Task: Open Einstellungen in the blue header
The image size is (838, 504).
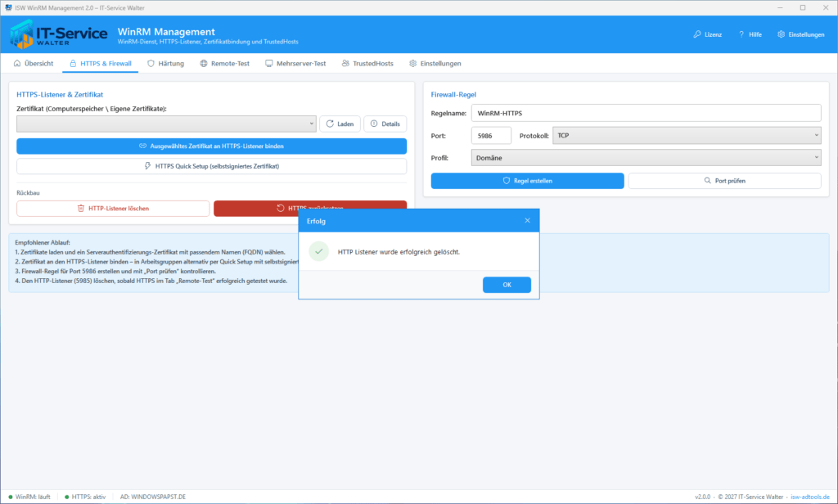Action: tap(800, 34)
